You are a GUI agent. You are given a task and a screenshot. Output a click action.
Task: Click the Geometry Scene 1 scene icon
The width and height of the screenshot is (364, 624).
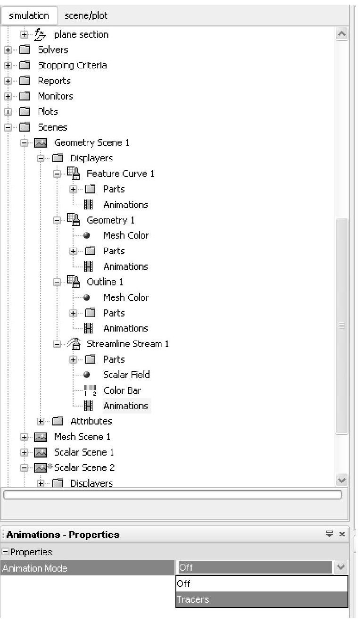[41, 143]
